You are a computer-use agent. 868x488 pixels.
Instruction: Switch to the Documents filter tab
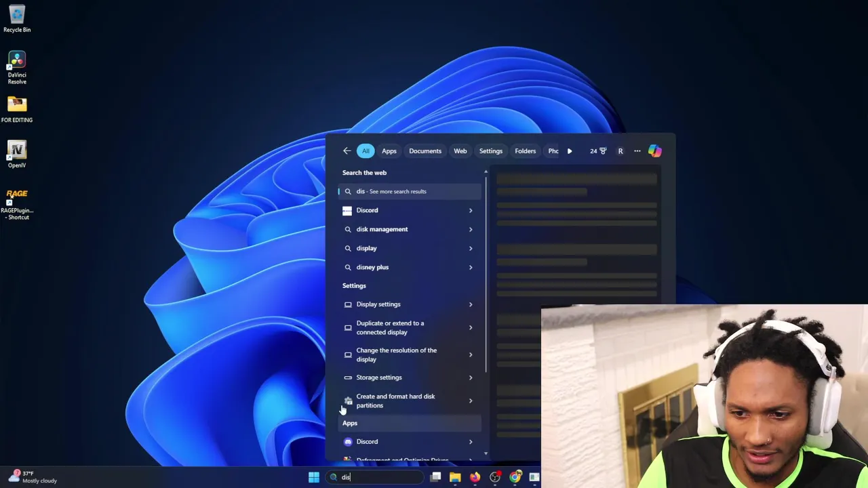425,151
